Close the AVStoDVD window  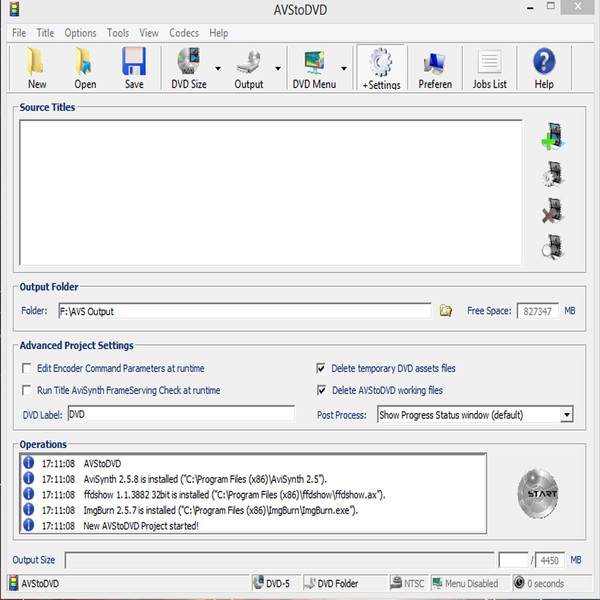tap(577, 7)
